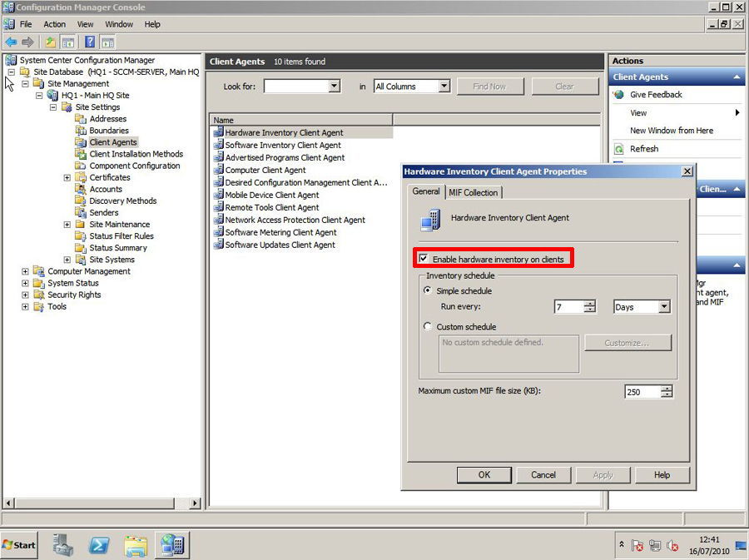Click the Name column header
Image resolution: width=749 pixels, height=560 pixels.
pyautogui.click(x=301, y=120)
